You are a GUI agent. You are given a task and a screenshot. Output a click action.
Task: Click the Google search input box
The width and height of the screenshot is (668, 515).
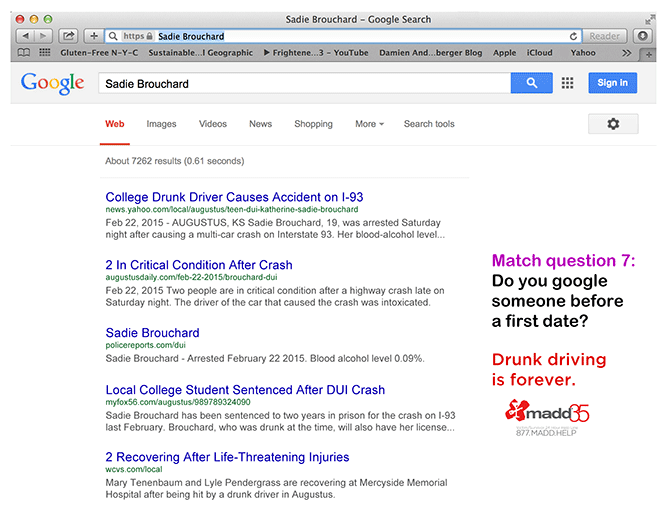click(305, 83)
